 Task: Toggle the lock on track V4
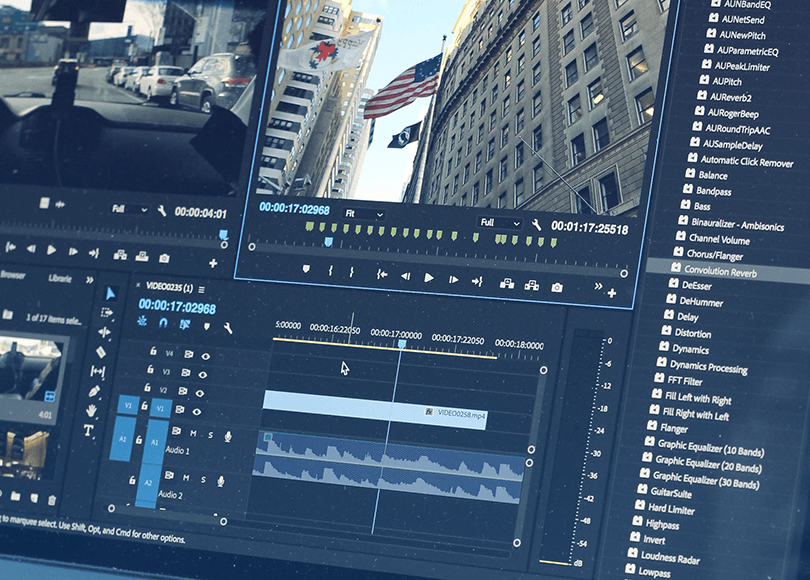[x=153, y=351]
